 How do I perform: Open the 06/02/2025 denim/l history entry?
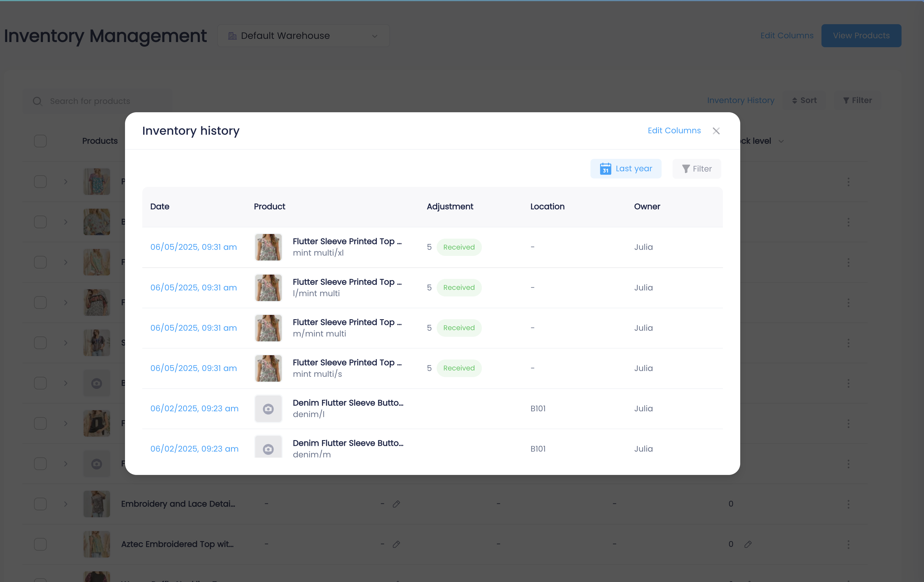[x=194, y=408]
